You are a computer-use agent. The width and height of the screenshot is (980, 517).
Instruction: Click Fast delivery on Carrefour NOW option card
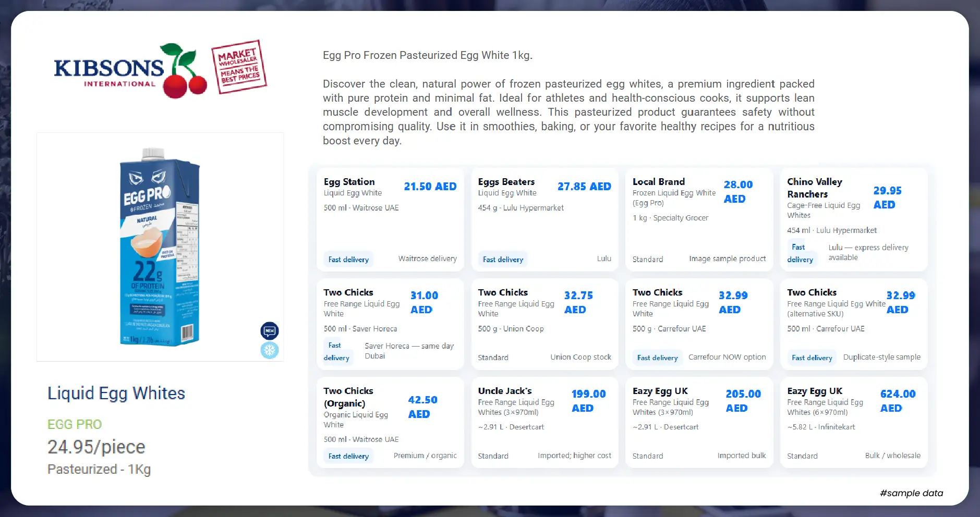click(657, 358)
